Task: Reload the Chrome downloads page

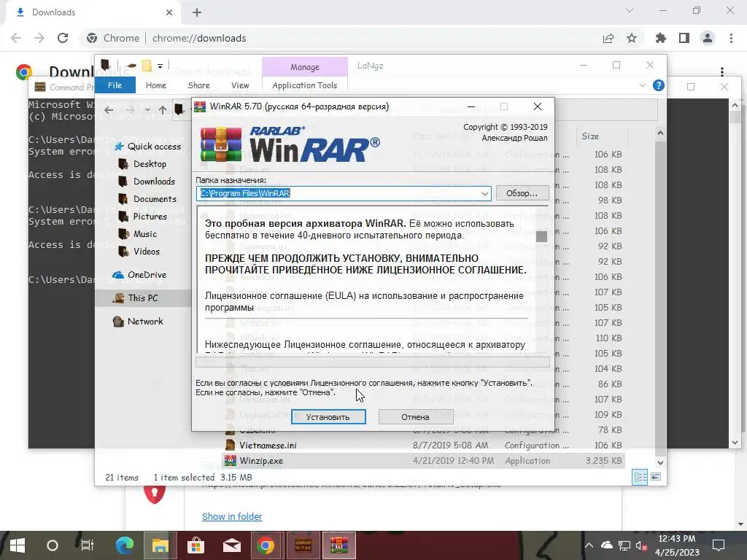Action: click(x=63, y=38)
